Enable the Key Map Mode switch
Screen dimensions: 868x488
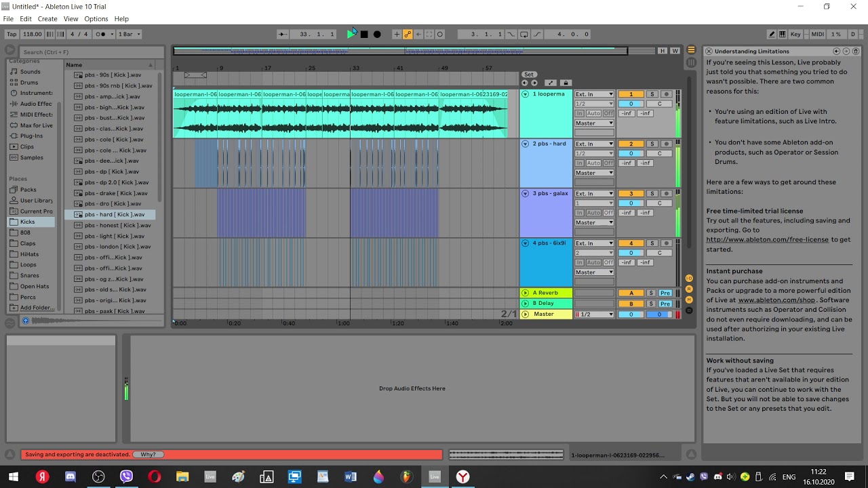tap(796, 34)
